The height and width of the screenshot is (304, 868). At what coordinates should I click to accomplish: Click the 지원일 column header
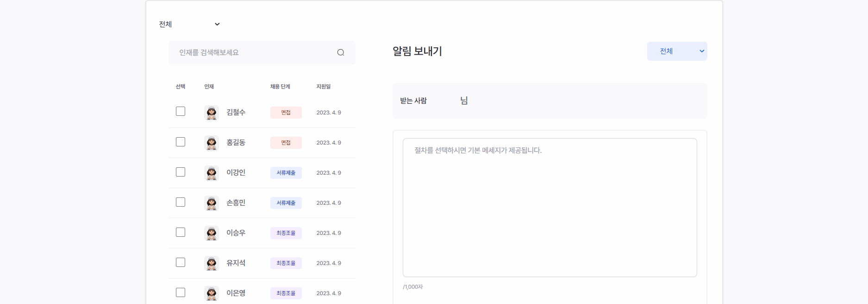323,87
